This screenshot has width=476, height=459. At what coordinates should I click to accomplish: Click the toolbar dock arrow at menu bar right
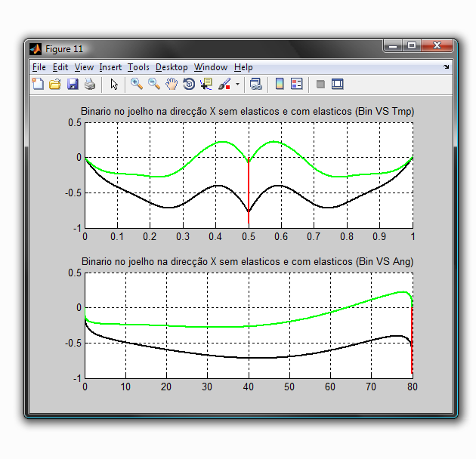click(x=446, y=67)
